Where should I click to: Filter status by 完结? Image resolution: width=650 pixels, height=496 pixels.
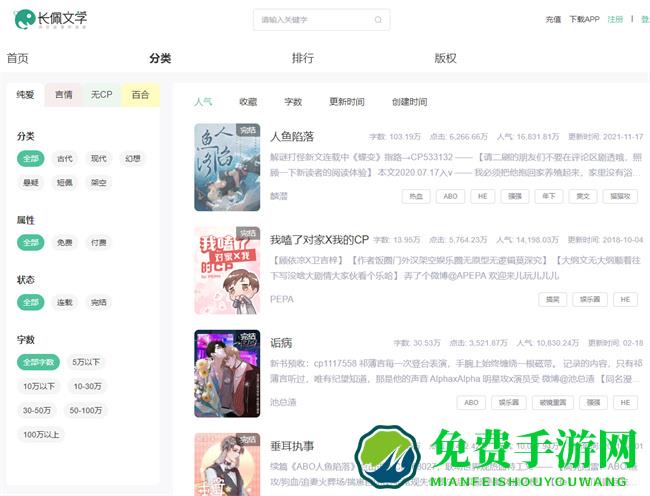pyautogui.click(x=98, y=302)
